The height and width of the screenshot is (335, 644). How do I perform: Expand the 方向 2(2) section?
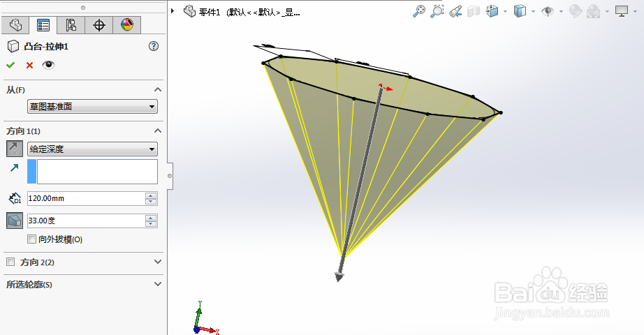158,262
